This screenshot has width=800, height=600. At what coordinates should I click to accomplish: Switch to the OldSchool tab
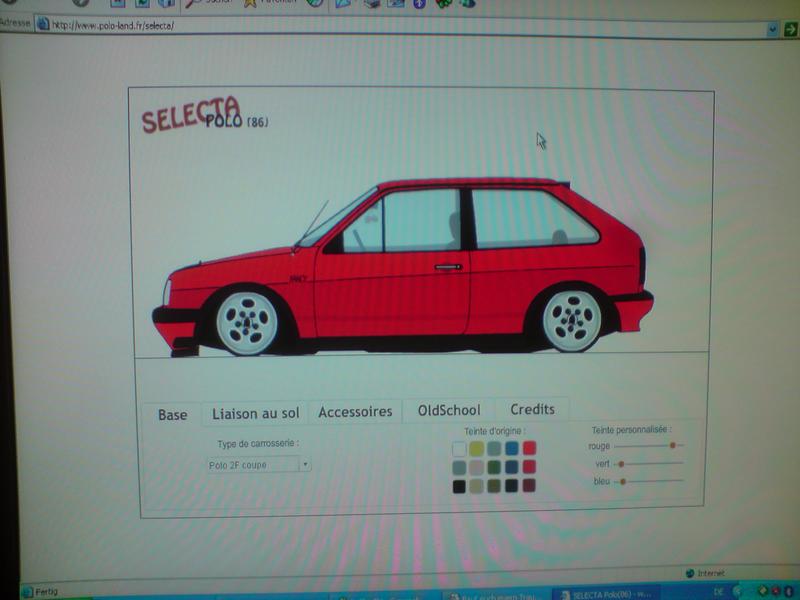[449, 410]
